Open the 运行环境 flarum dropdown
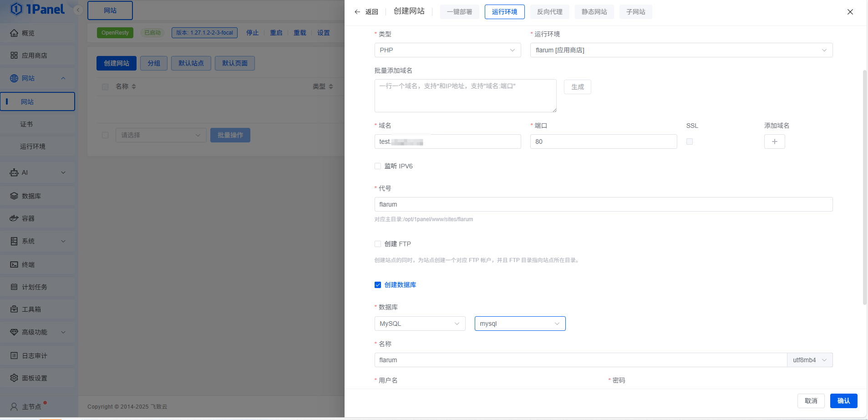Screen dimensions: 868x420 coord(681,50)
